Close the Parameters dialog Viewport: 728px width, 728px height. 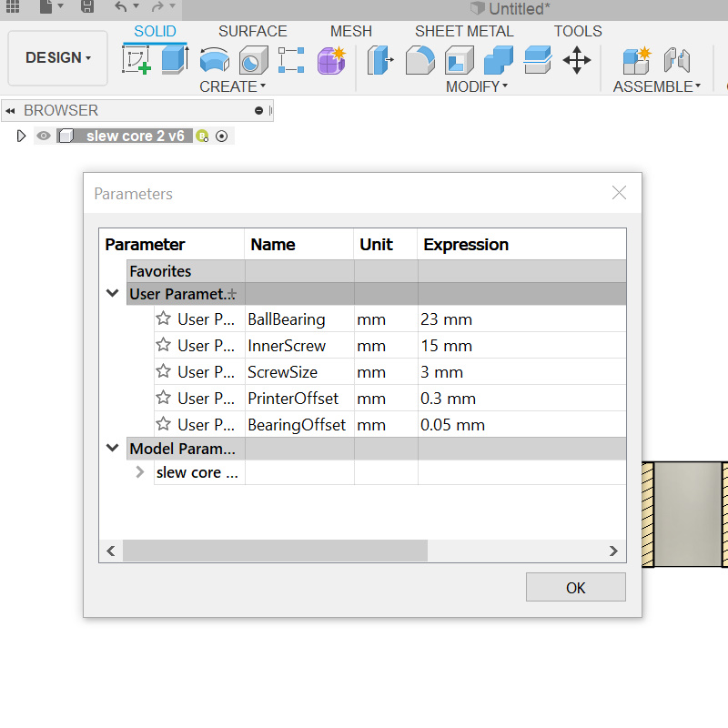pos(619,193)
